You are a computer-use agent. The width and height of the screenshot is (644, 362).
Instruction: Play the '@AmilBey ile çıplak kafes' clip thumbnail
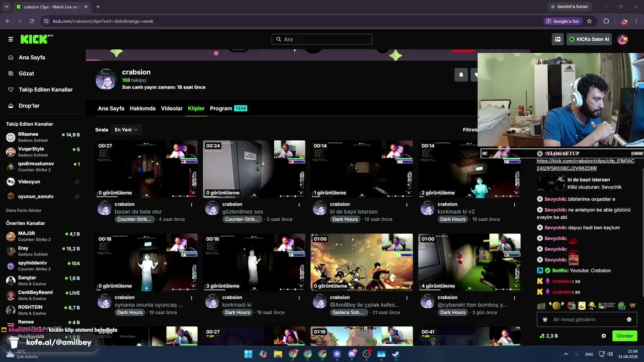[362, 262]
